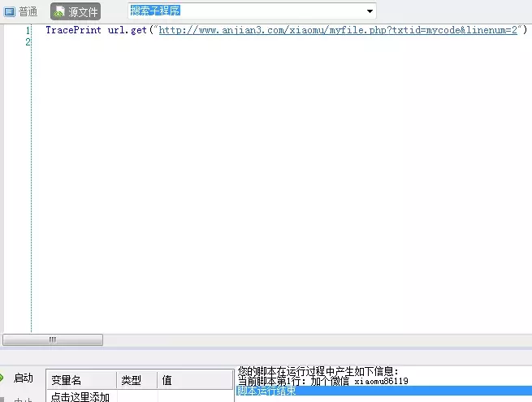The width and height of the screenshot is (532, 402).
Task: Click the output line containing xiaomu86119
Action: (x=322, y=382)
